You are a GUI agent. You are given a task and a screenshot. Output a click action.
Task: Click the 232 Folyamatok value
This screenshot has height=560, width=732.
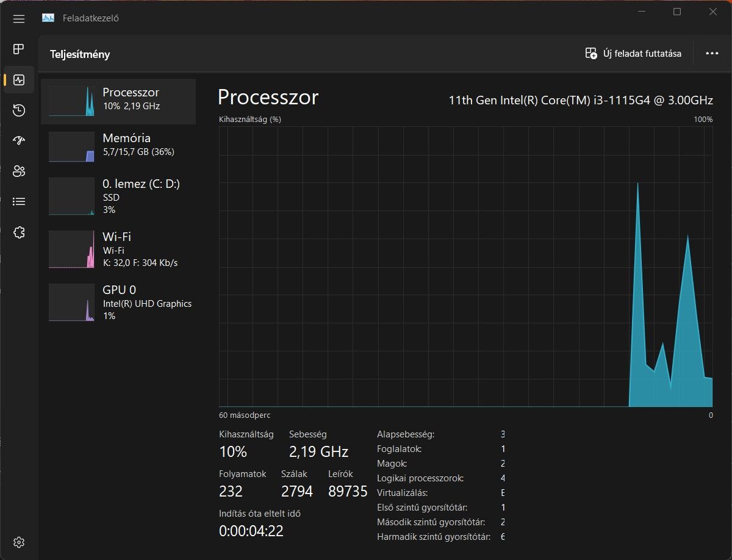231,491
